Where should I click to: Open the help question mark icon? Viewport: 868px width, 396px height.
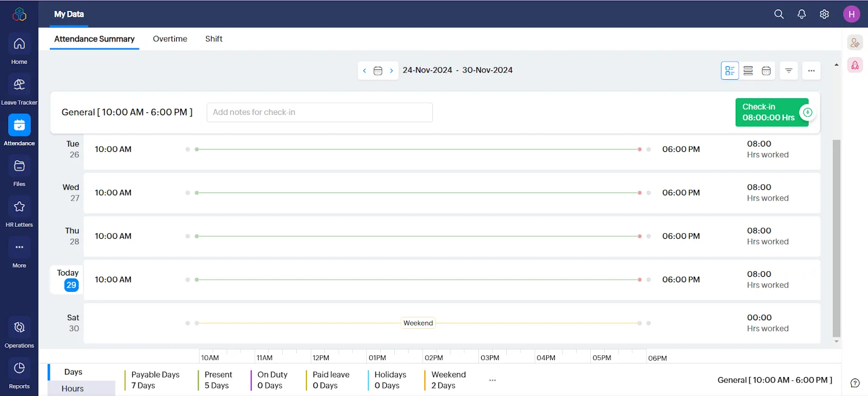(855, 383)
